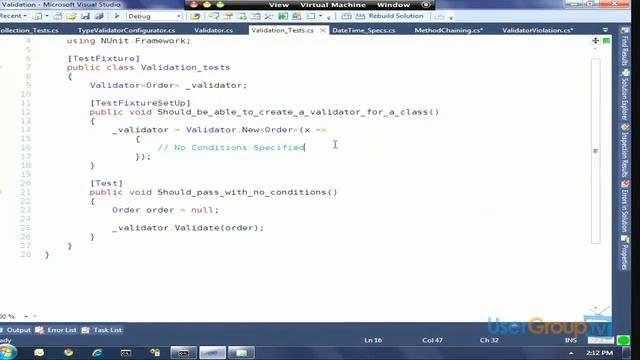Switch to the Validator.cs tab
Image resolution: width=640 pixels, height=360 pixels.
[x=213, y=30]
